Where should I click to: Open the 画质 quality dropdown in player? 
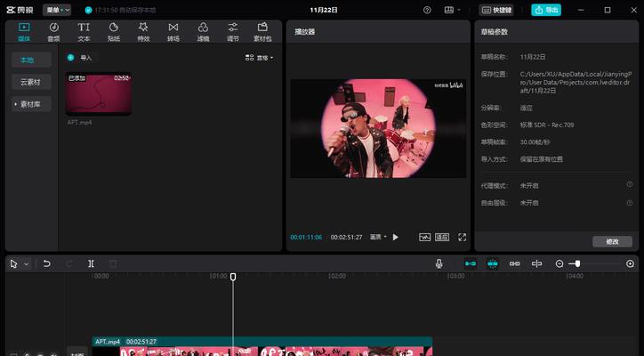coord(378,237)
